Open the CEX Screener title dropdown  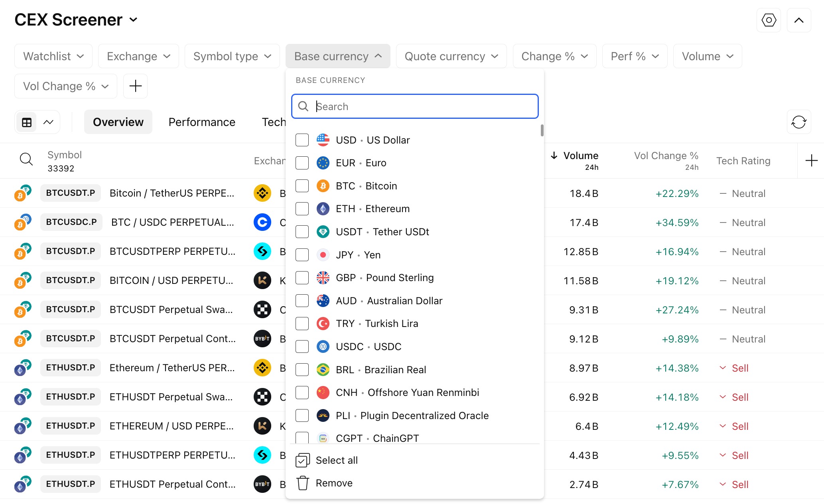[x=133, y=20]
